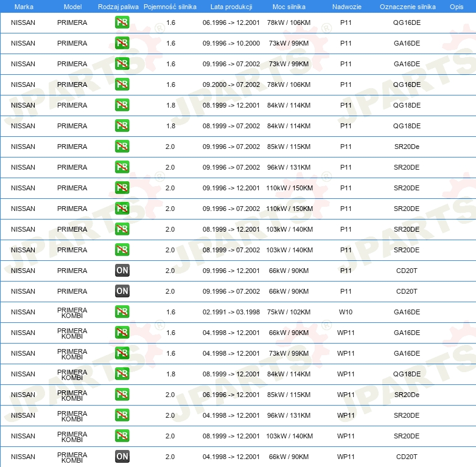The image size is (476, 467).
Task: Select the petrol icon in the P11 GA16DE 09.1996 -> 07.2002 row
Action: pos(122,64)
